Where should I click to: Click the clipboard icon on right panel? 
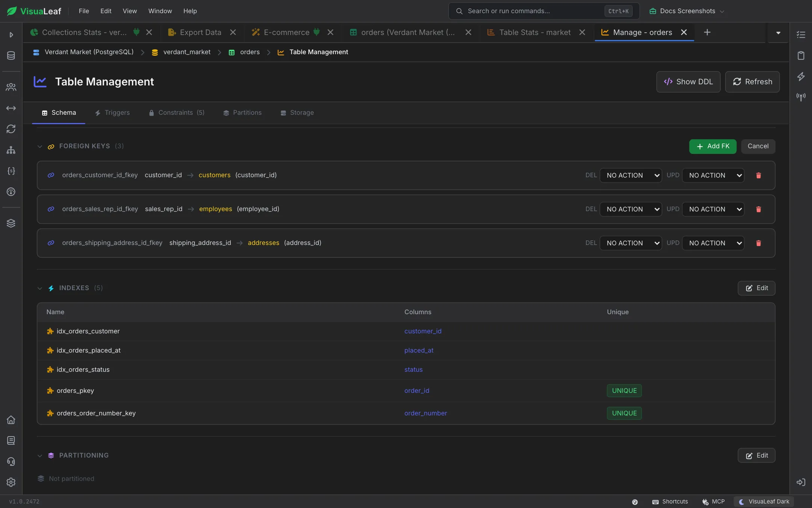801,56
